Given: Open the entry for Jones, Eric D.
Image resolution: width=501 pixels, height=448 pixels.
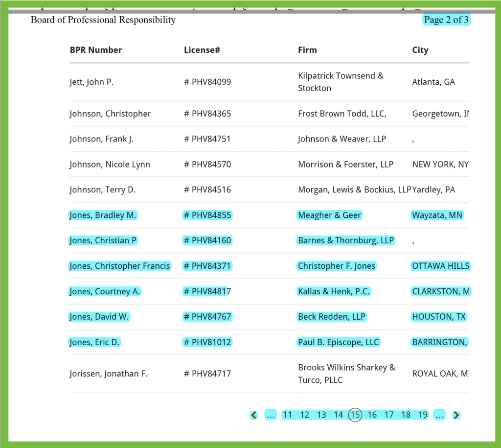Looking at the screenshot, I should coord(94,342).
